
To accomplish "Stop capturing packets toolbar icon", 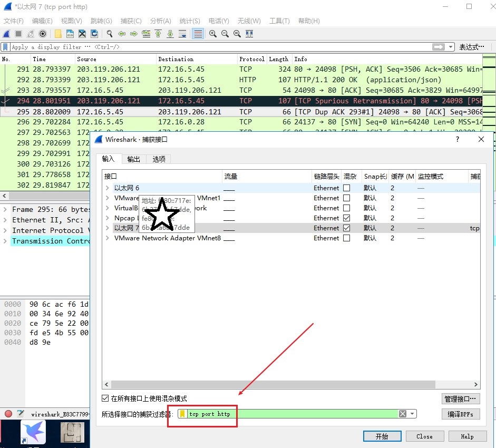I will (18, 34).
